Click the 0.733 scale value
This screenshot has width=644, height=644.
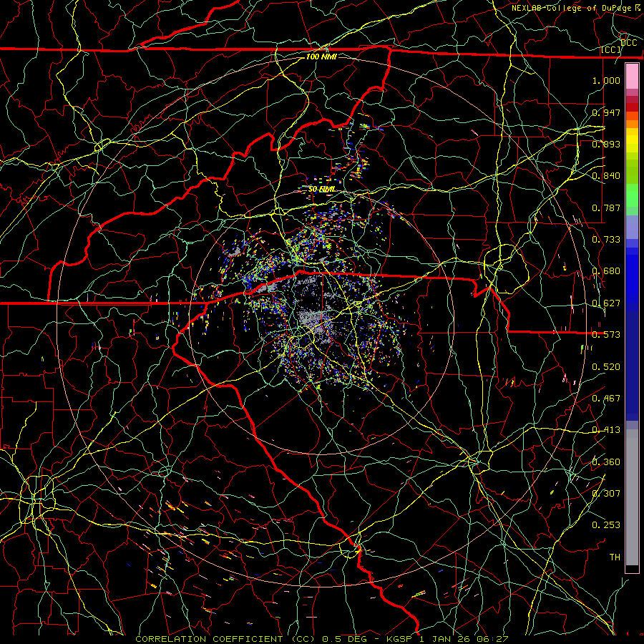(606, 240)
